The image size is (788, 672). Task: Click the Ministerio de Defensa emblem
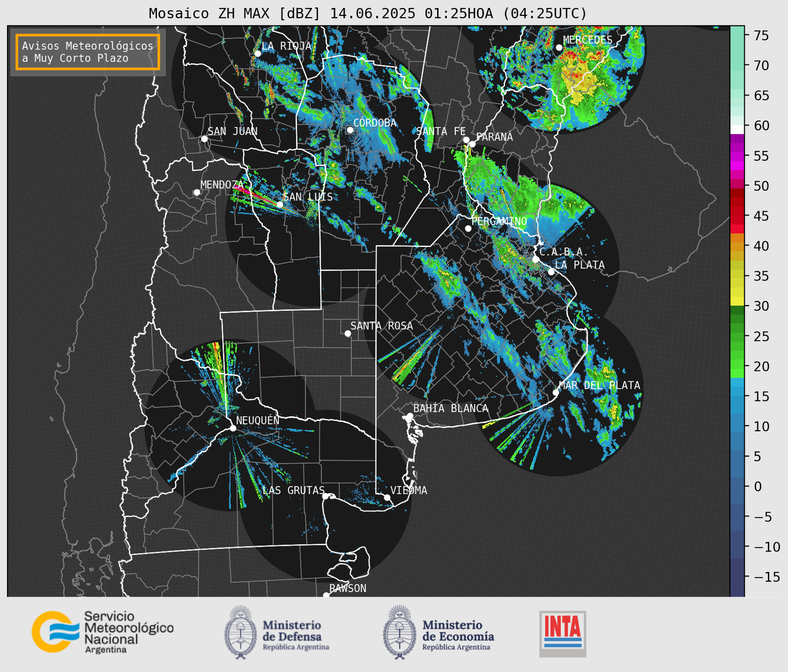241,632
